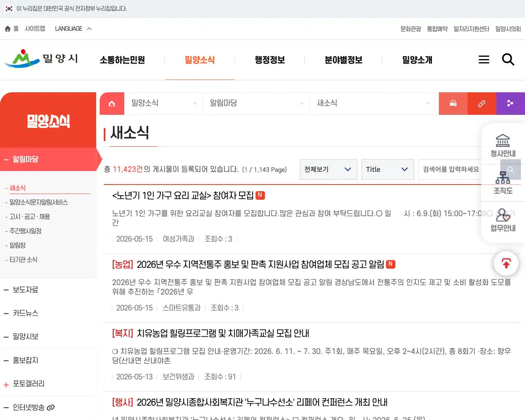525x420 pixels.
Task: Open the 통합예약 link
Action: coord(437,29)
